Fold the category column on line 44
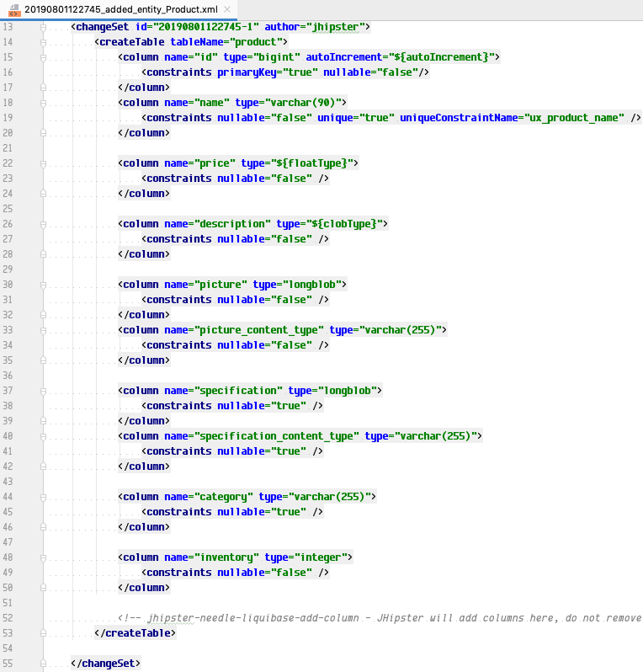The height and width of the screenshot is (672, 643). point(43,497)
